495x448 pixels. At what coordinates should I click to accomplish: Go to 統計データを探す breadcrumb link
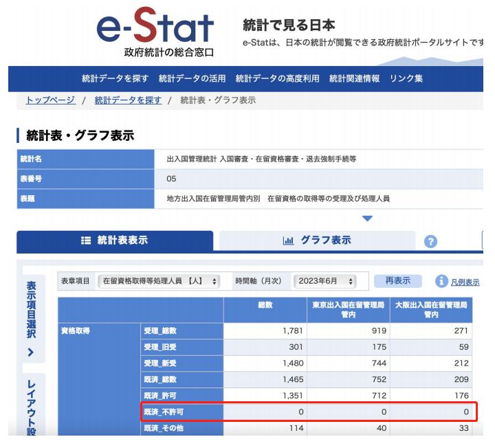(x=128, y=100)
